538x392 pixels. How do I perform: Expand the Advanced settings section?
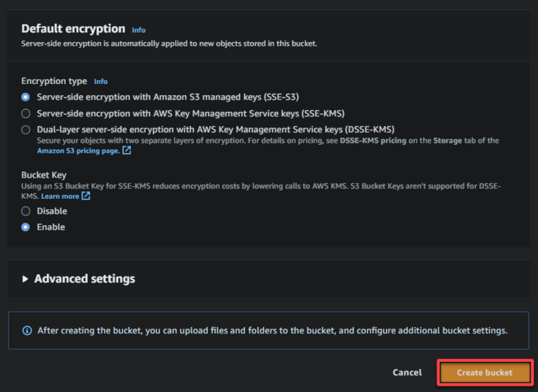click(84, 279)
